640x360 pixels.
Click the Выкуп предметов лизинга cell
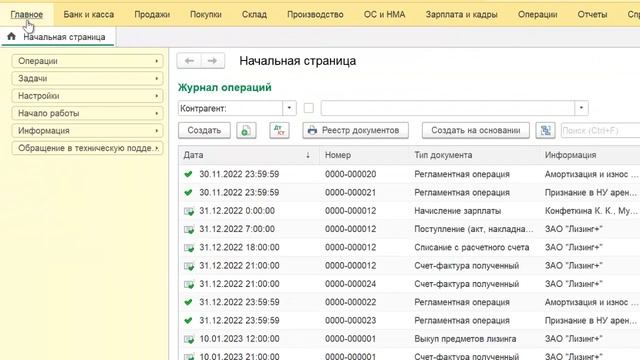[465, 339]
